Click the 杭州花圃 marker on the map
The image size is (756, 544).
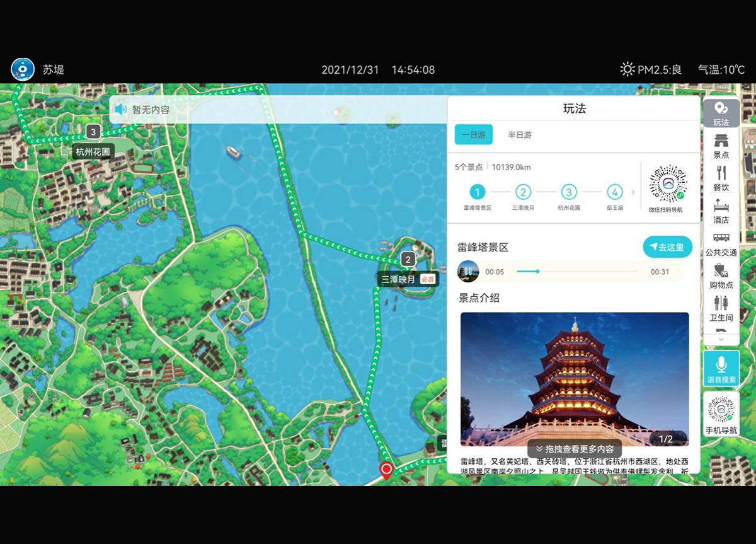point(93,151)
